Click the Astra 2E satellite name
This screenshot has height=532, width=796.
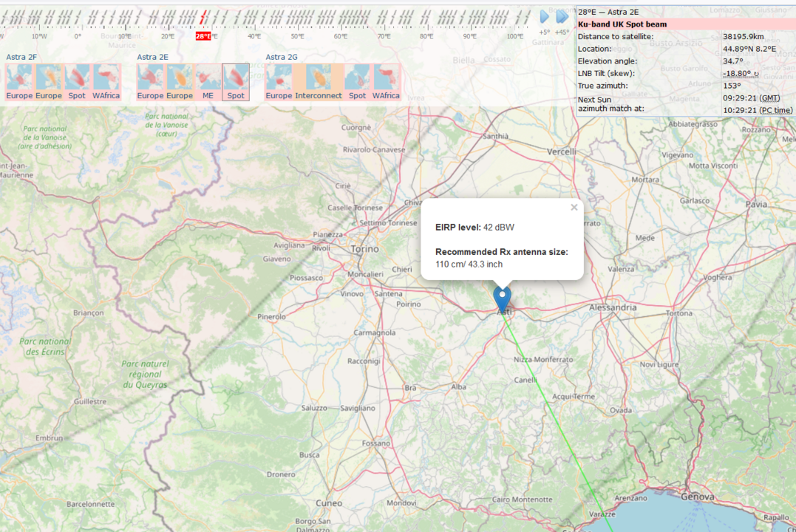pyautogui.click(x=152, y=57)
